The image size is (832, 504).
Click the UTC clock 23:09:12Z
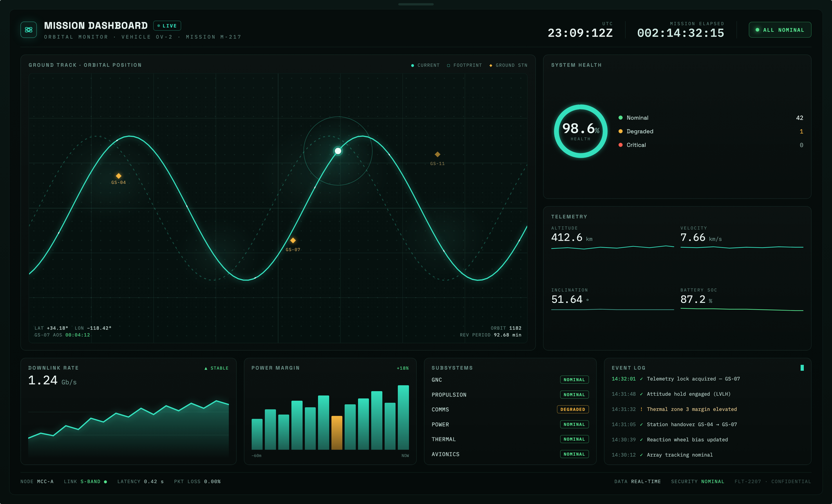580,33
